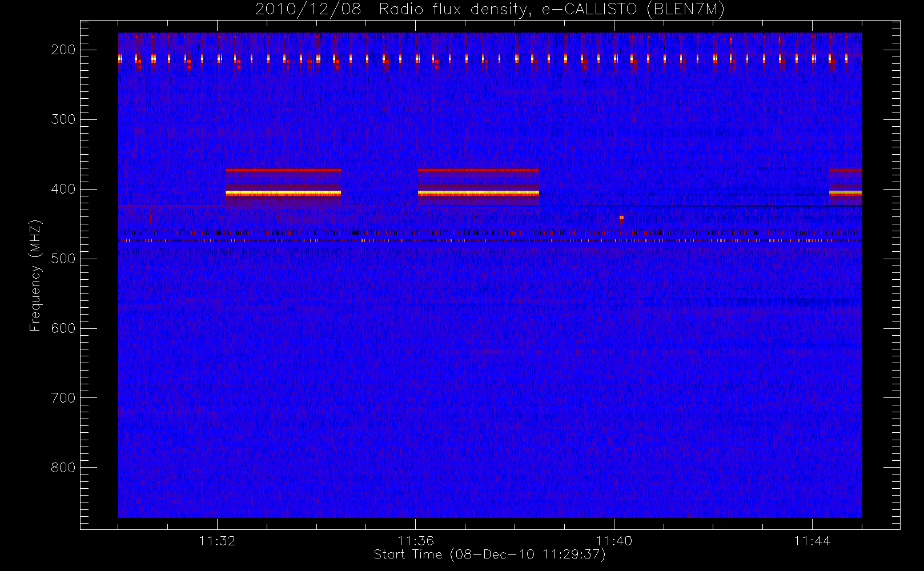
Task: Click the 600 frequency tick label
Action: [x=63, y=328]
